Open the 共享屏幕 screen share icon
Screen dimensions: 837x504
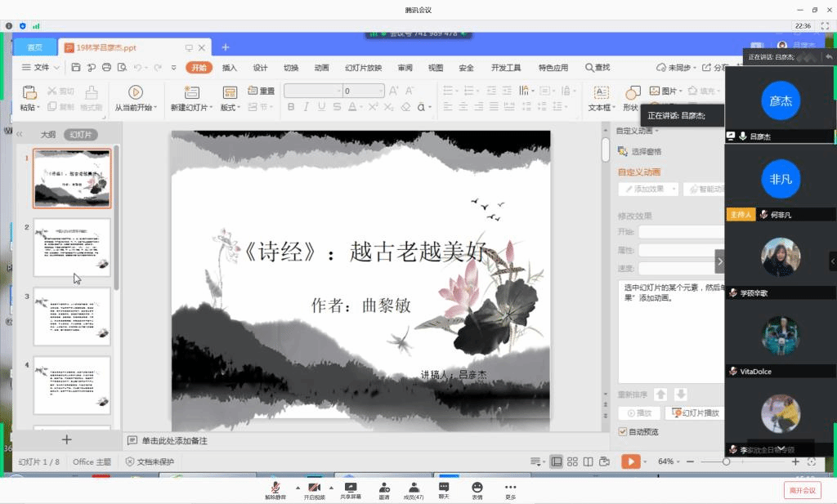(351, 487)
